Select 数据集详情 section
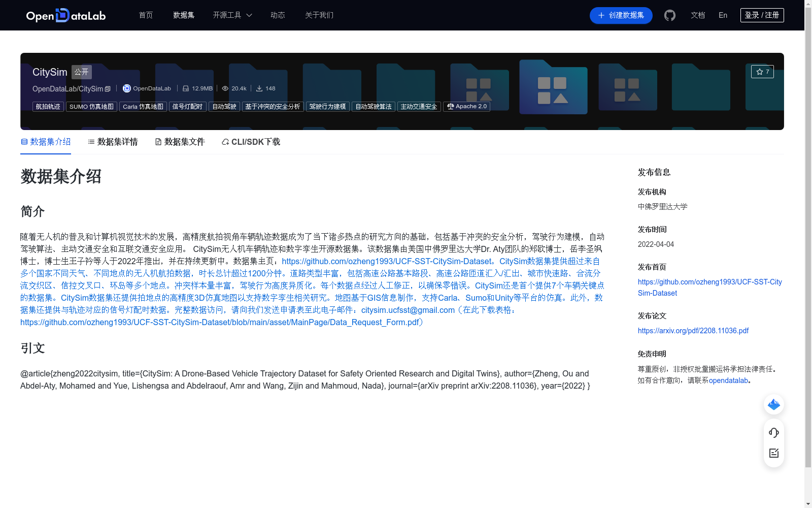 click(112, 142)
